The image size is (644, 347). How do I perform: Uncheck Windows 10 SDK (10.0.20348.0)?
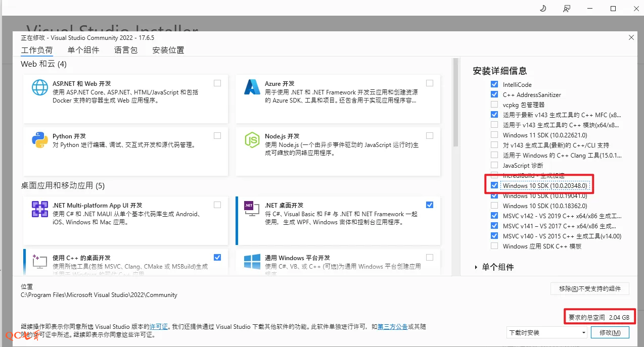tap(494, 185)
